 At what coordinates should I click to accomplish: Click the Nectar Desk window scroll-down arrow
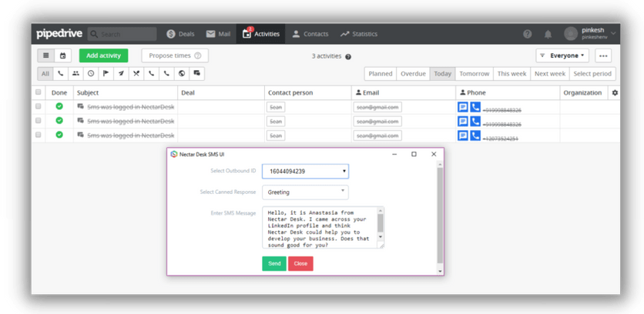click(x=441, y=272)
